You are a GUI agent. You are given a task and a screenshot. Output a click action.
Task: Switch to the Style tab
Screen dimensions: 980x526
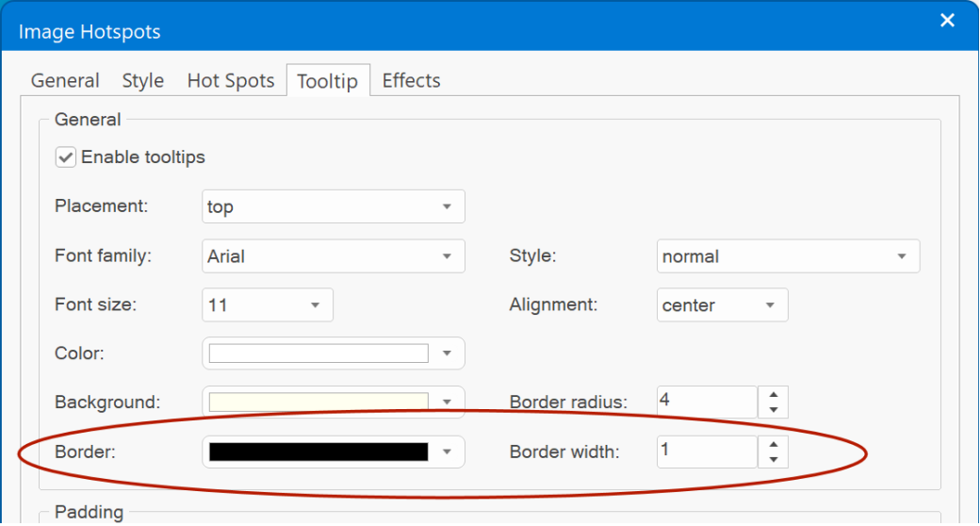tap(143, 81)
